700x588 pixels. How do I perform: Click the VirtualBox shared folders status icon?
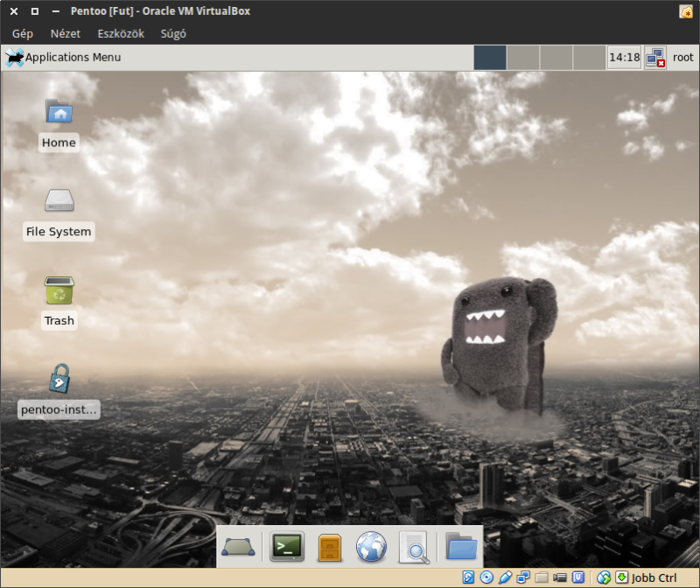tap(542, 577)
